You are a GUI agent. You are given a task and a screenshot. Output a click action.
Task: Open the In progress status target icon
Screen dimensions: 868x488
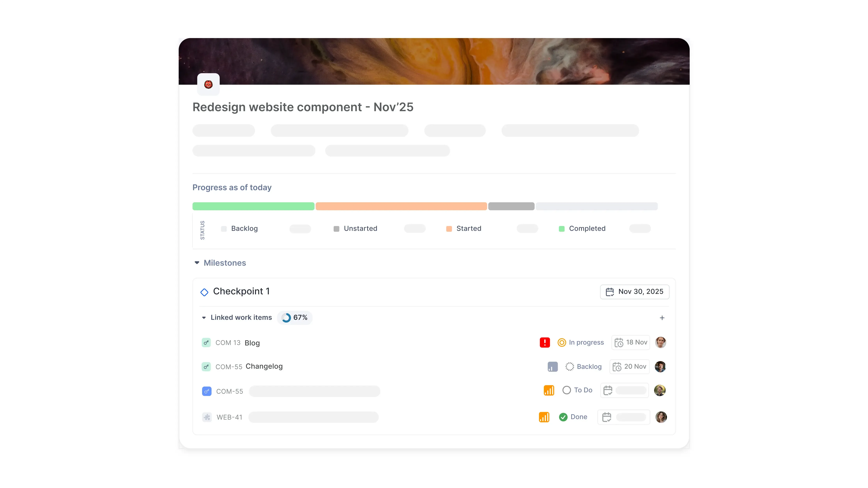tap(562, 342)
